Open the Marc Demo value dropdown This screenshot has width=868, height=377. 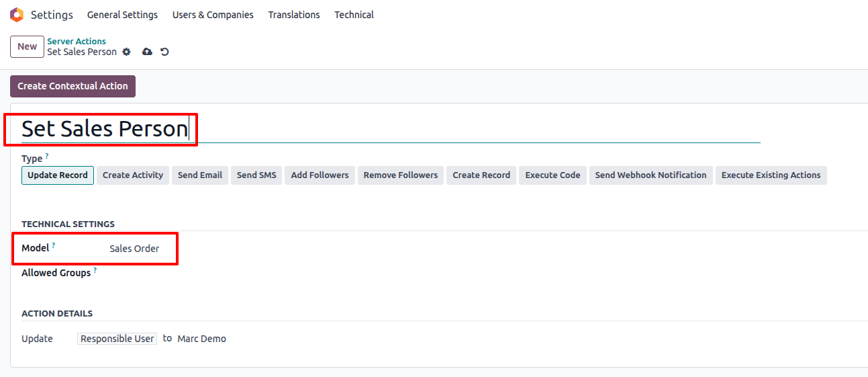tap(202, 339)
